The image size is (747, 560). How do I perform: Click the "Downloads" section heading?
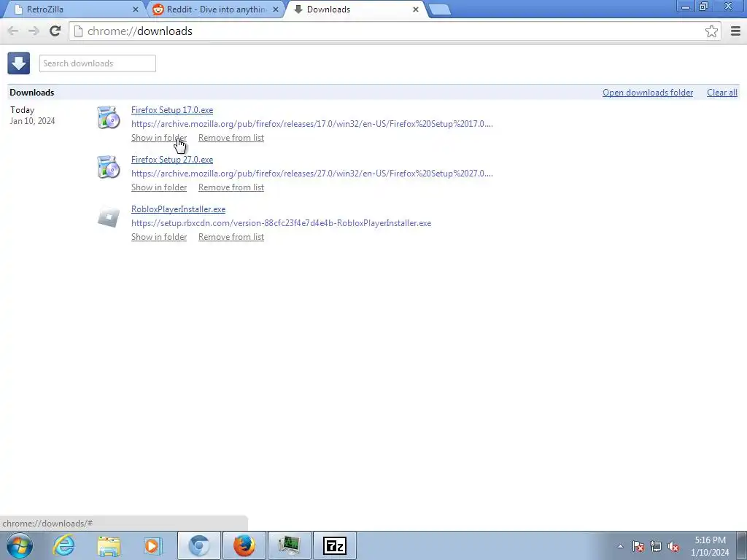pos(32,93)
